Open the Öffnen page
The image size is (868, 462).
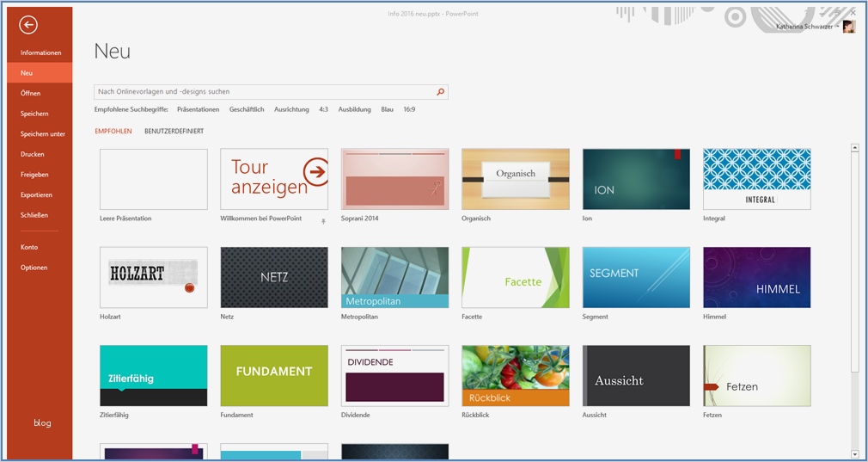pyautogui.click(x=40, y=93)
